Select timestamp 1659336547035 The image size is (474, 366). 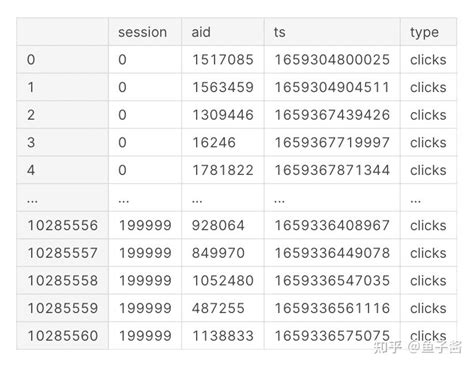332,281
